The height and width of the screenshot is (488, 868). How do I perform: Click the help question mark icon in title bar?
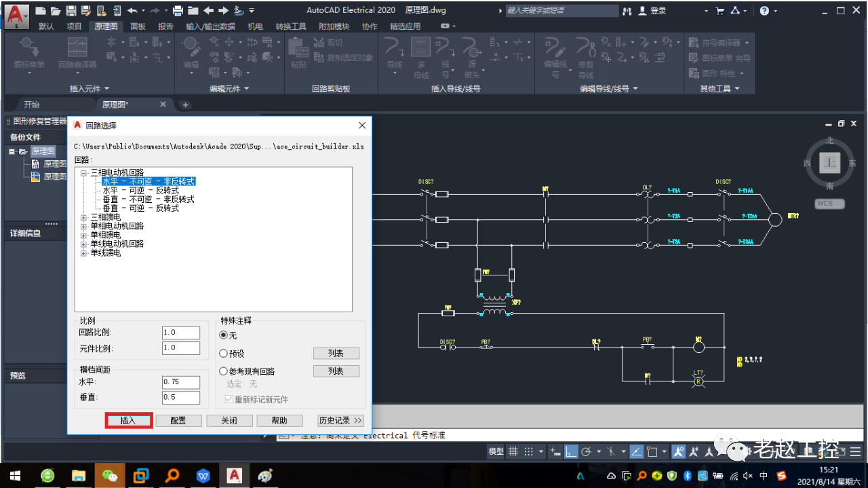tap(765, 11)
